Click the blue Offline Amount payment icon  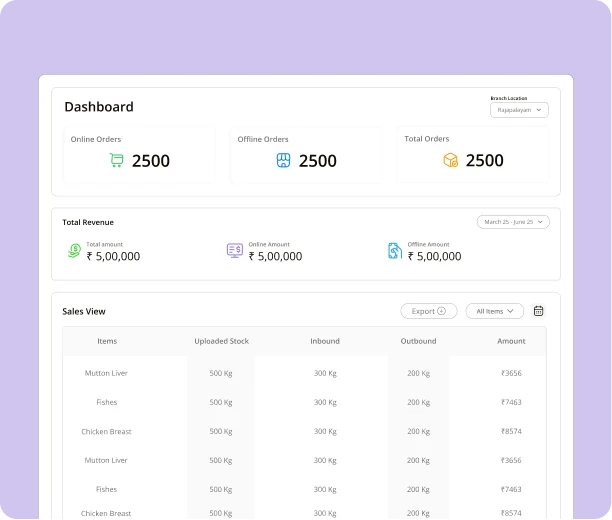(x=395, y=251)
